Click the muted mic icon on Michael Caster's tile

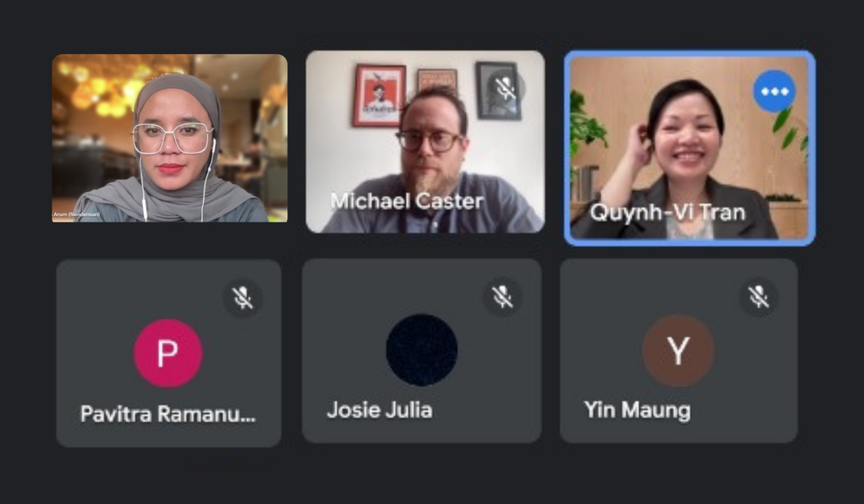505,89
